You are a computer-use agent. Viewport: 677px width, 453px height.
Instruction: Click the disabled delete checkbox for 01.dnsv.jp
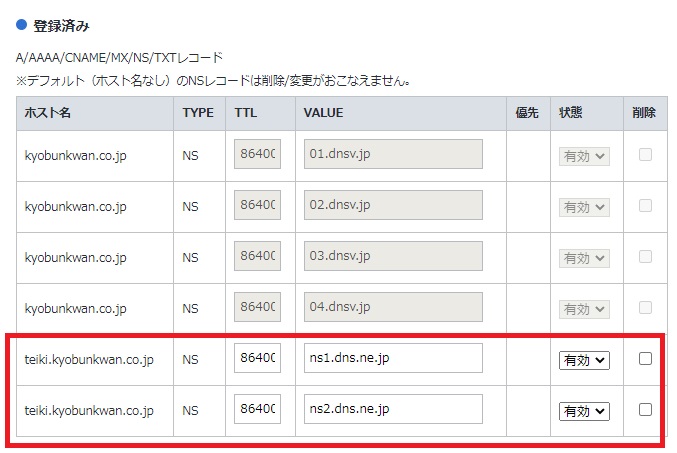pyautogui.click(x=645, y=155)
